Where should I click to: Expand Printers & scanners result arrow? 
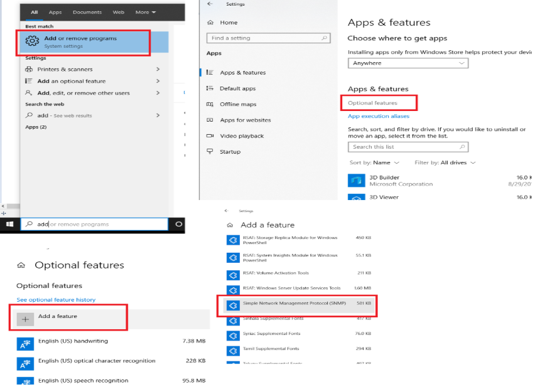coord(158,69)
